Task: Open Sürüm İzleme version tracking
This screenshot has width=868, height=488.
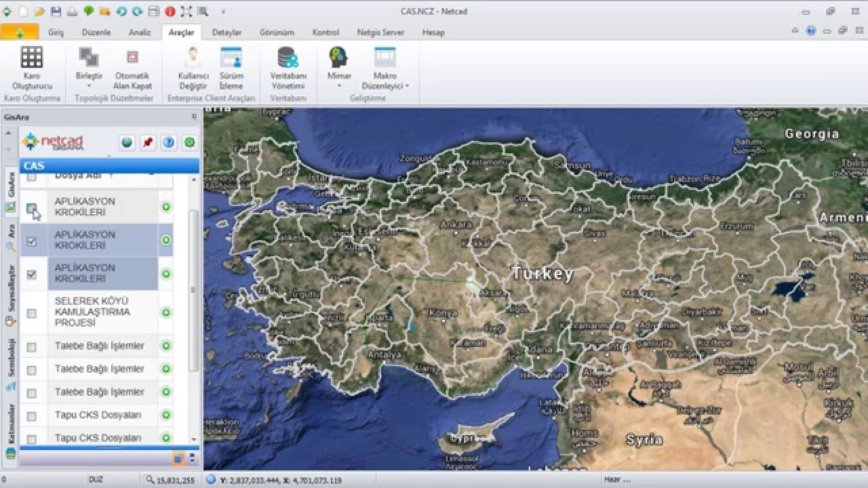Action: coord(231,68)
